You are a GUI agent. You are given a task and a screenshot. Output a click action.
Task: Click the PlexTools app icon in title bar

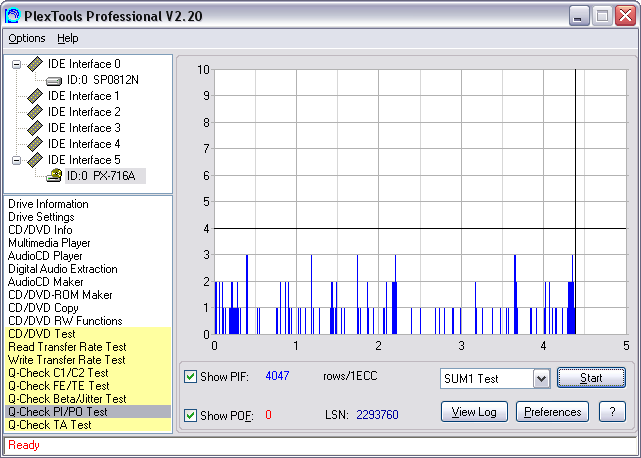point(12,16)
